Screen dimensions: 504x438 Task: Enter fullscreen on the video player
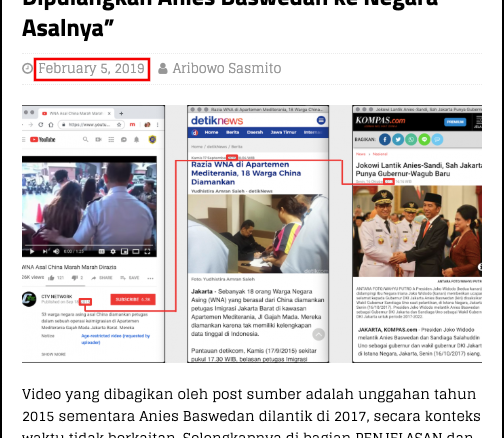pyautogui.click(x=147, y=252)
